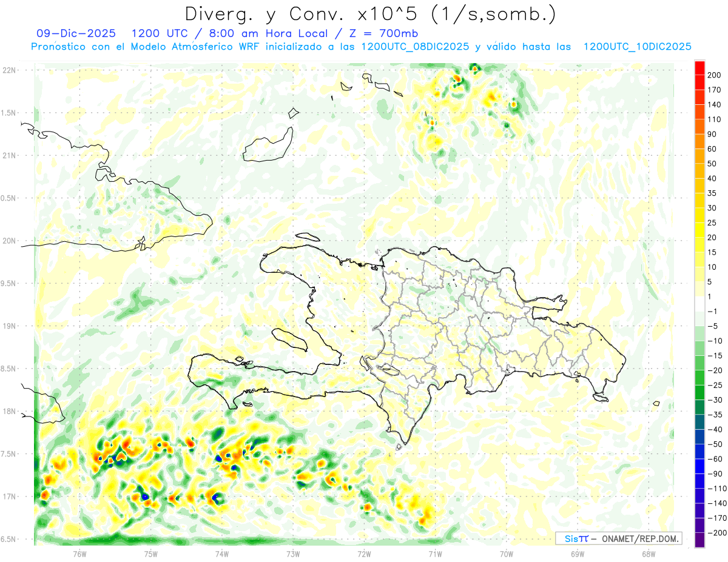728x562 pixels.
Task: Click white color bar segment between 1 and -1
Action: pos(699,304)
